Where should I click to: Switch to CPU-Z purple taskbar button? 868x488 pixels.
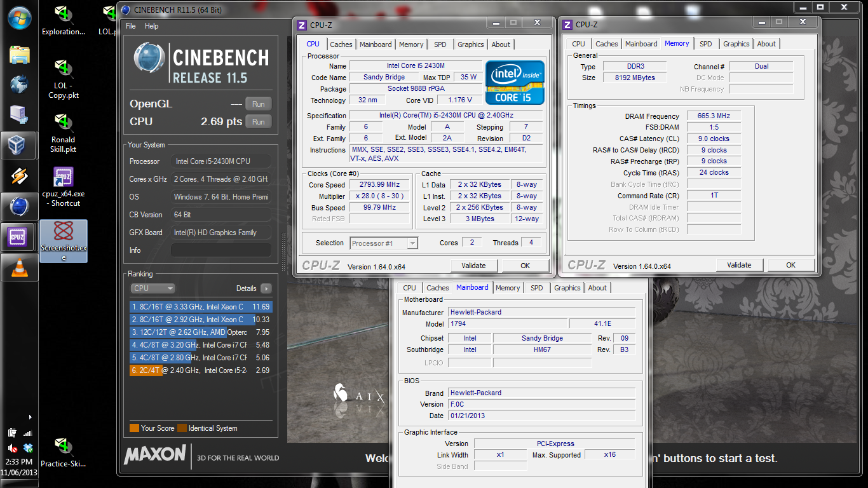19,237
